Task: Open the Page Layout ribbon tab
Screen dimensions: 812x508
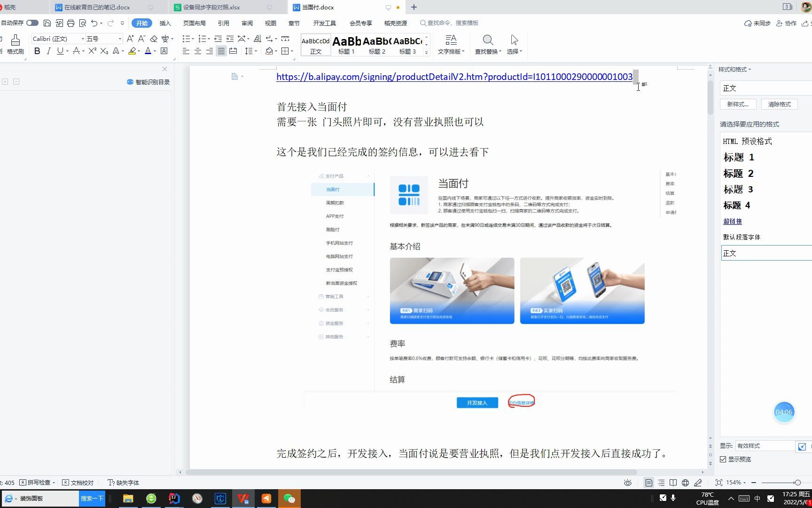Action: point(195,23)
